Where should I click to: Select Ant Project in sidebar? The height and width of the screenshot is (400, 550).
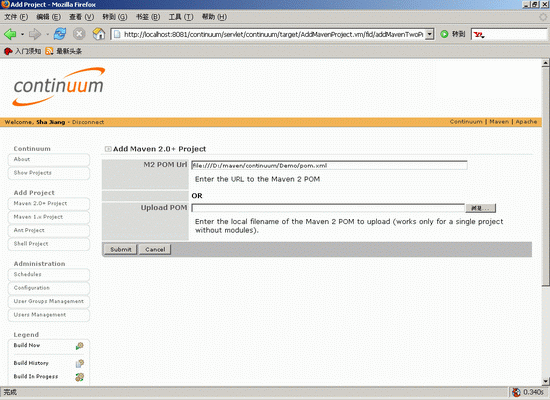(49, 231)
